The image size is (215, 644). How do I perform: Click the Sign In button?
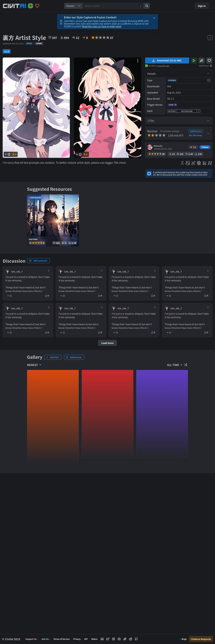pos(201,6)
